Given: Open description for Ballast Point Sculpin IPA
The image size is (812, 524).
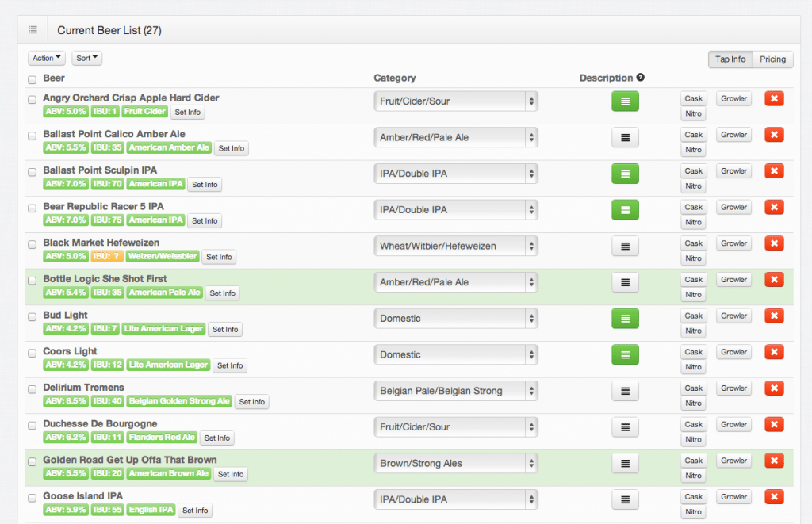Looking at the screenshot, I should click(625, 174).
